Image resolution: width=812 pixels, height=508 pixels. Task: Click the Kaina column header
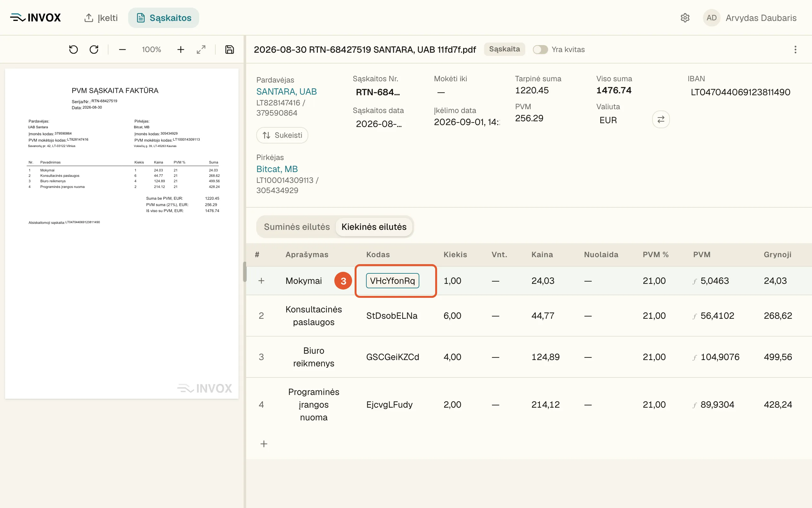pos(542,254)
